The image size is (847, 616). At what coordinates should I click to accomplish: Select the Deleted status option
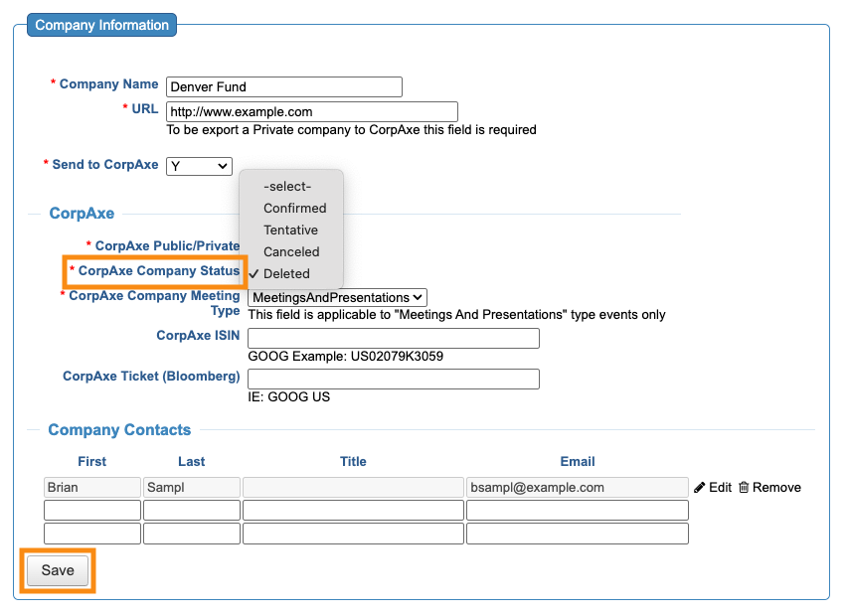(x=286, y=273)
